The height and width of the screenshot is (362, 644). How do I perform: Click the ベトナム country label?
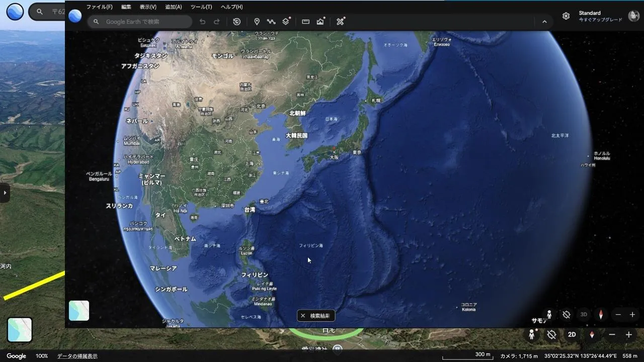(185, 238)
